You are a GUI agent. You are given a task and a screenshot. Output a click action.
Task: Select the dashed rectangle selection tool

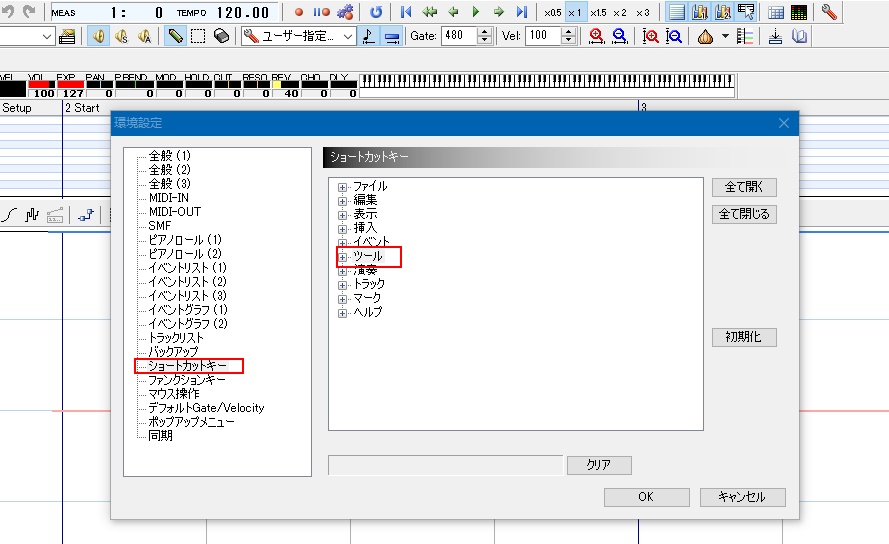(198, 36)
